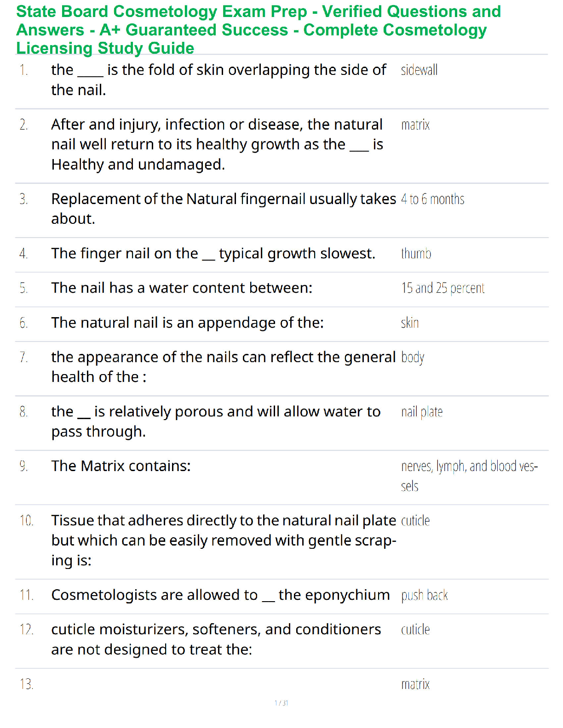
Task: Click the '1 / 31' page number indicator
Action: pos(281,703)
